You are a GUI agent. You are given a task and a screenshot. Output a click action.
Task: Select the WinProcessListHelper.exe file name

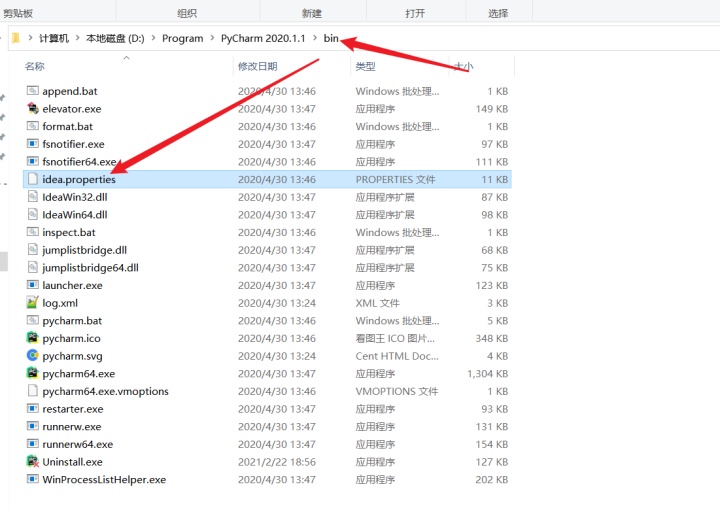(x=104, y=479)
